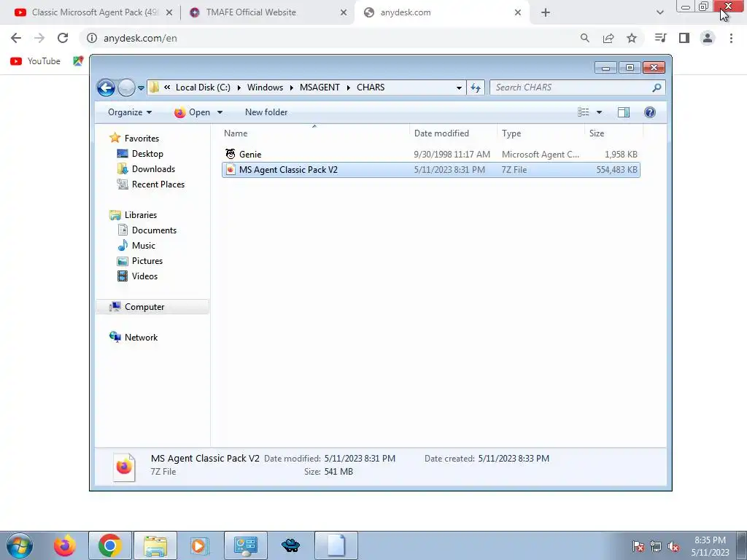Click the Open button in Explorer toolbar
The height and width of the screenshot is (560, 747).
(x=193, y=112)
